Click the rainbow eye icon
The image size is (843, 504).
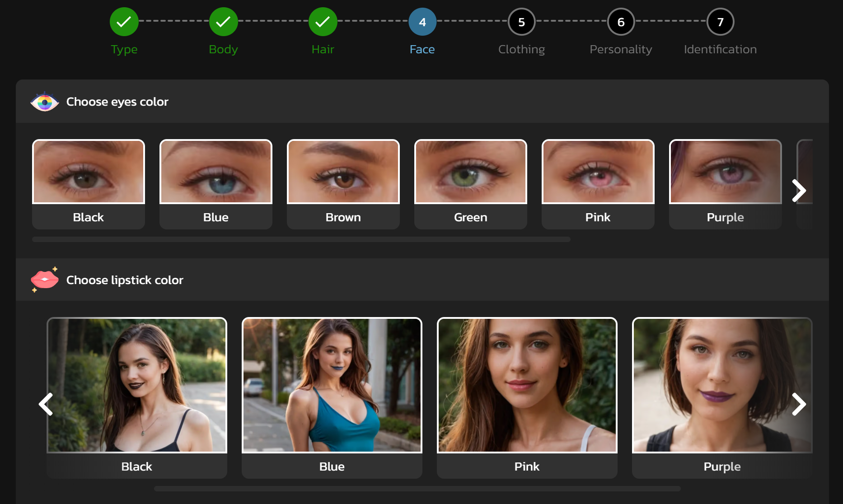click(45, 102)
